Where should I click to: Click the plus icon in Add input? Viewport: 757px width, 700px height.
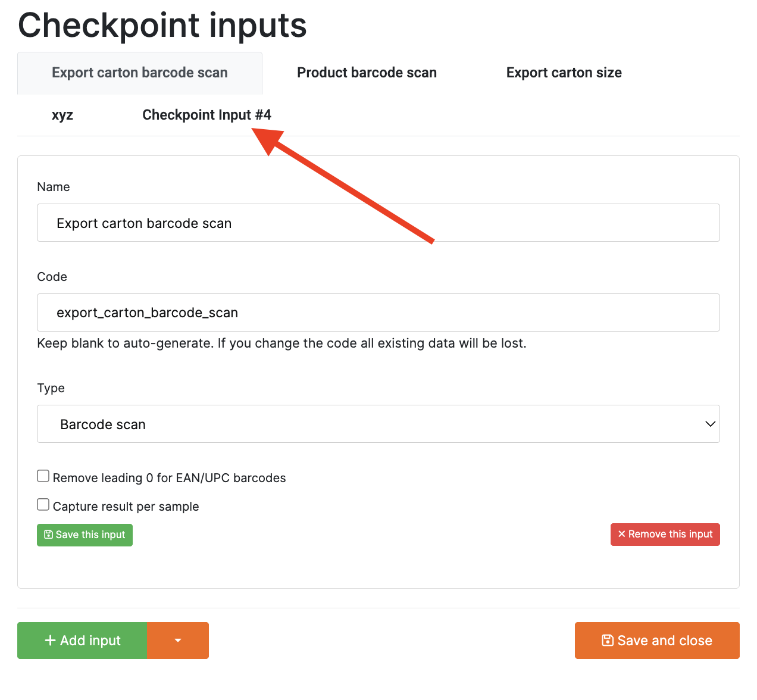(x=51, y=640)
